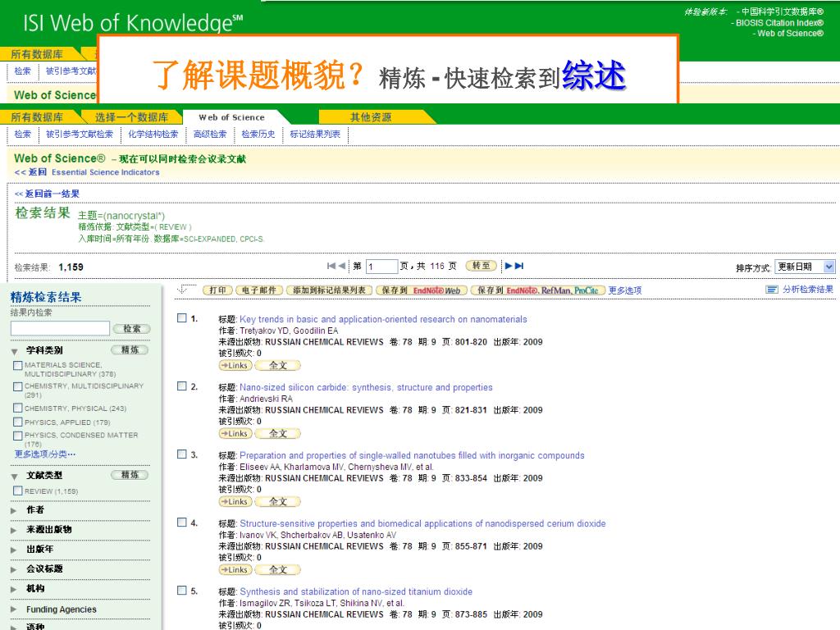Expand the 出版年 refine section
Image resolution: width=840 pixels, height=630 pixels.
point(14,550)
